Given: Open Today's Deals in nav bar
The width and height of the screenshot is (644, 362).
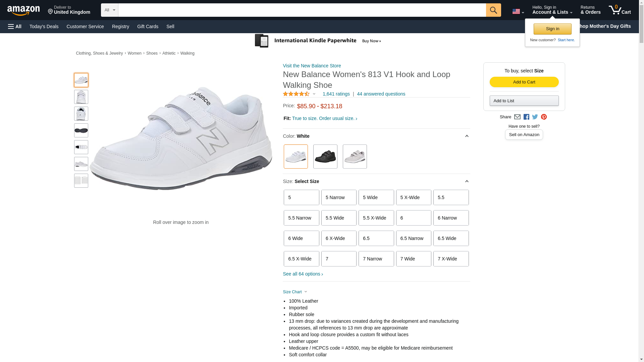Looking at the screenshot, I should pos(44,26).
